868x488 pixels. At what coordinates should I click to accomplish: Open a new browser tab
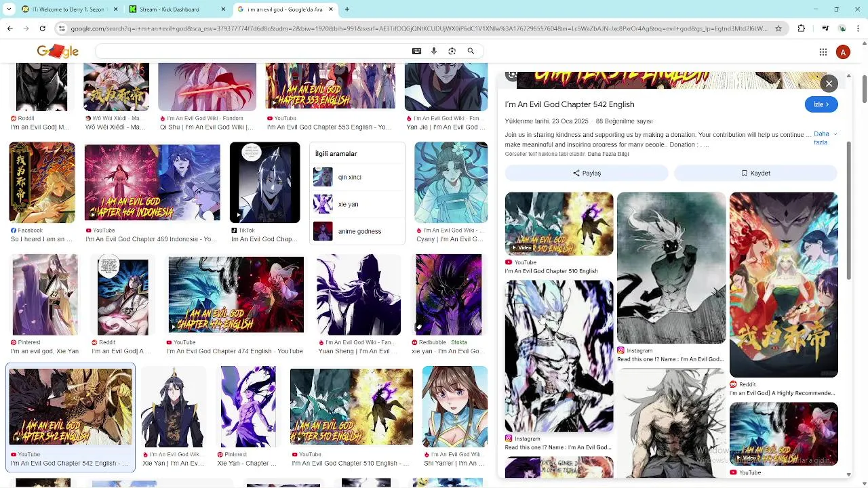tap(347, 9)
